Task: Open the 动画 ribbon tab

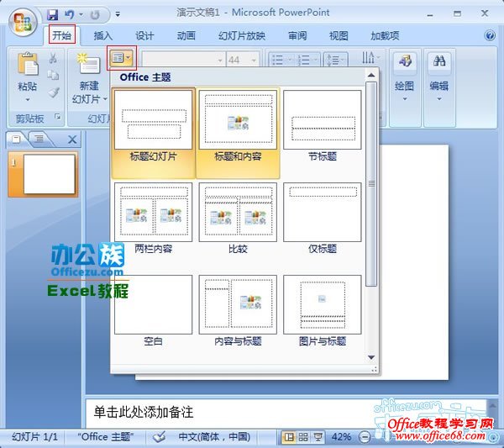Action: (186, 35)
